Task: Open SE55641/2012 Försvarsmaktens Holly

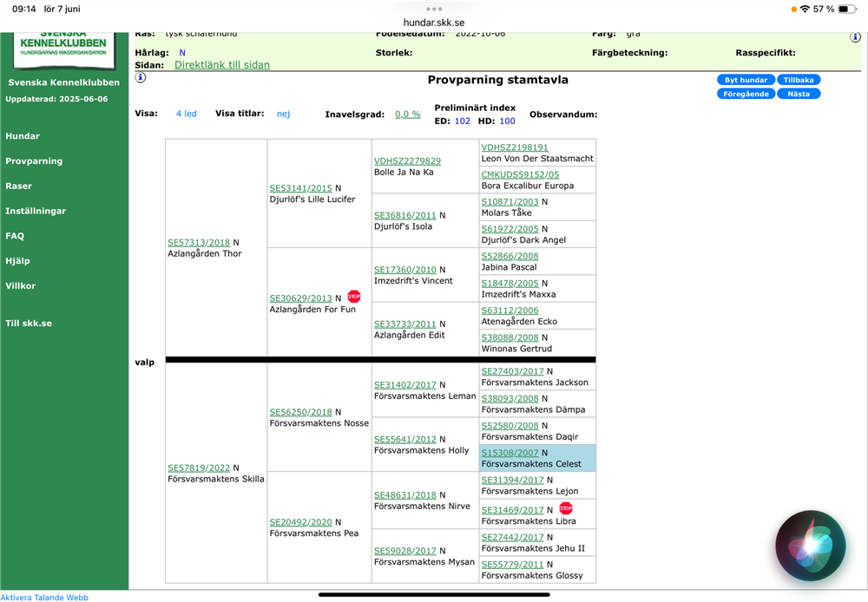Action: coord(405,439)
